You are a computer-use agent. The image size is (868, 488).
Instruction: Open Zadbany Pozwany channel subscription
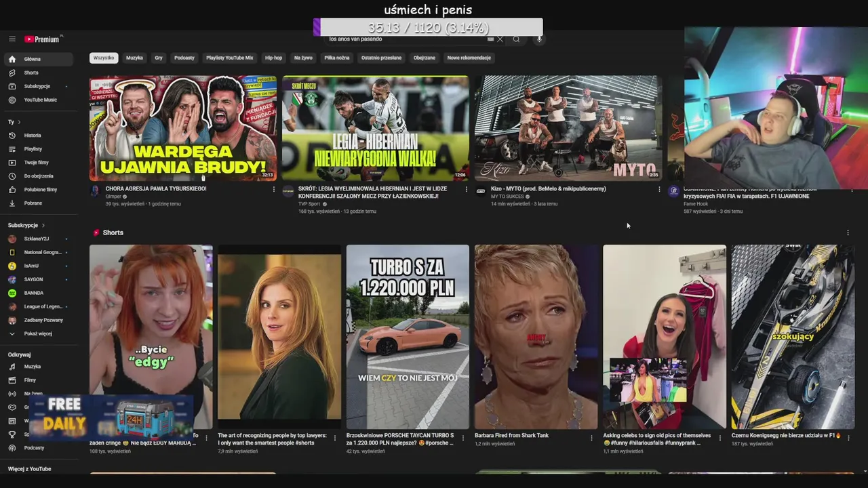tap(39, 320)
